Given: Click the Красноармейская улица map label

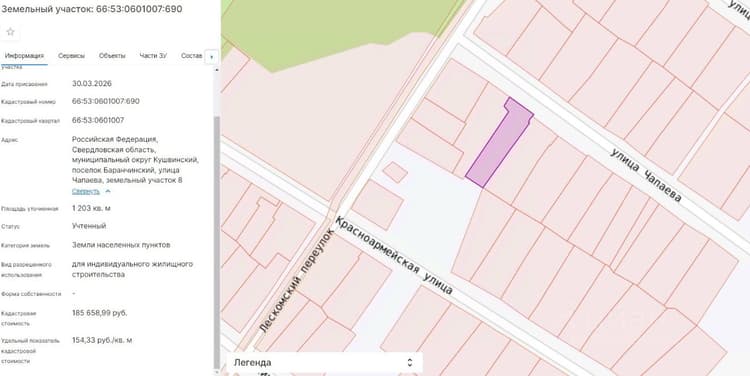Looking at the screenshot, I should pos(393,255).
